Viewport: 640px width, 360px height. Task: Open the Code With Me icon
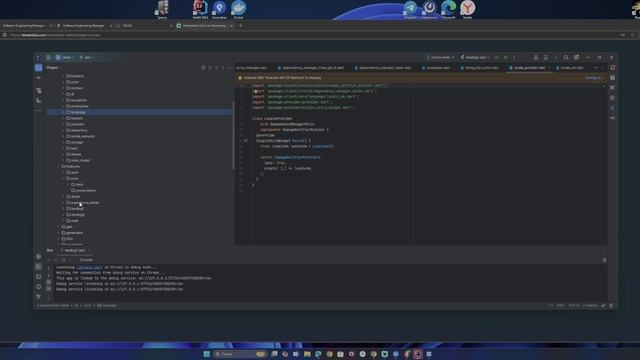(x=536, y=58)
